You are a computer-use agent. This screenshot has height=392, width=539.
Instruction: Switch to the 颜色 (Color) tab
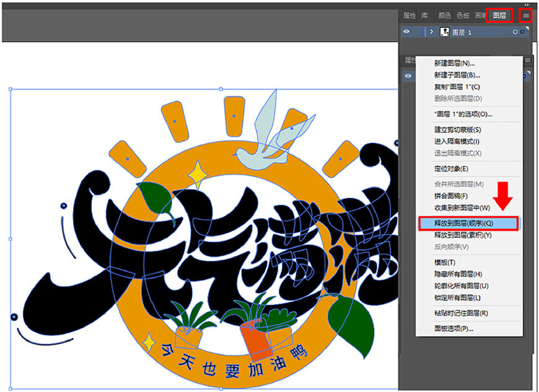[x=446, y=15]
